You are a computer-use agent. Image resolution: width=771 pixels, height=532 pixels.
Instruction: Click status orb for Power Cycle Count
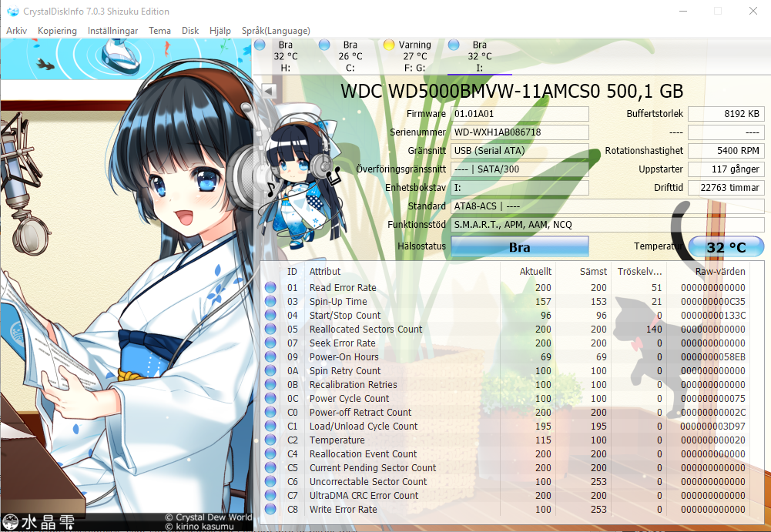pos(270,398)
